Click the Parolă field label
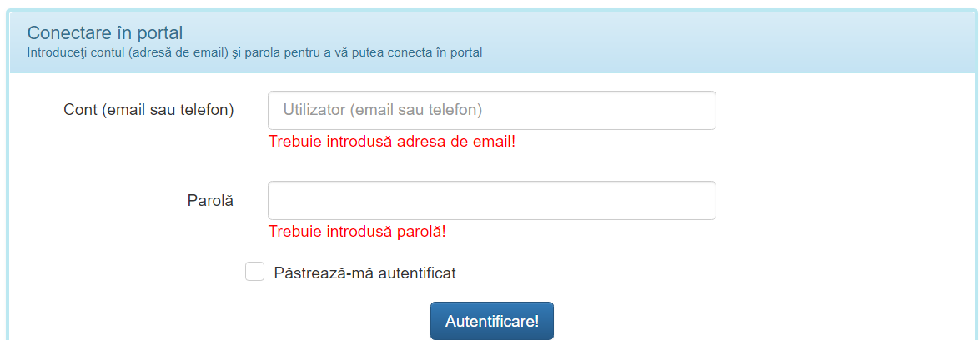The height and width of the screenshot is (340, 980). [x=210, y=200]
